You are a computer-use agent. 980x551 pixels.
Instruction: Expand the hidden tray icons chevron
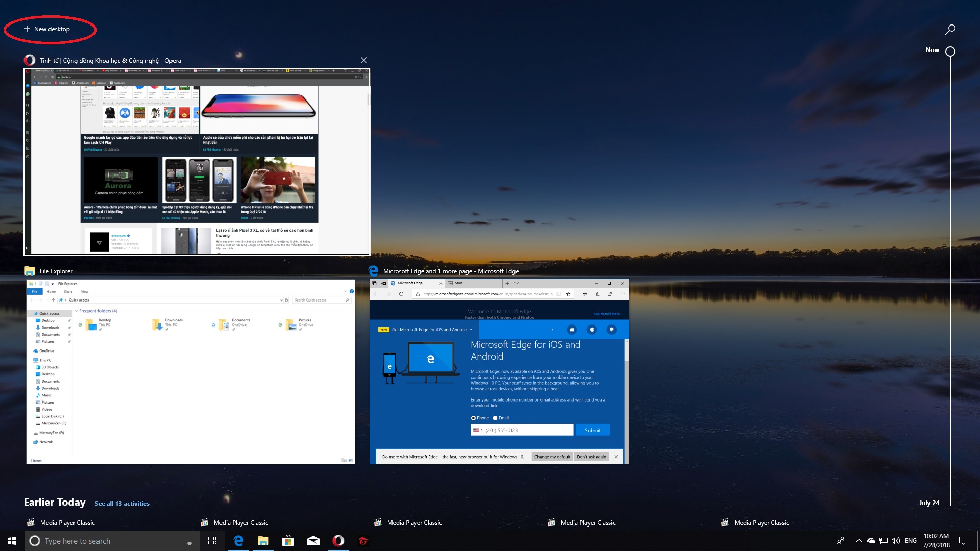(x=859, y=541)
